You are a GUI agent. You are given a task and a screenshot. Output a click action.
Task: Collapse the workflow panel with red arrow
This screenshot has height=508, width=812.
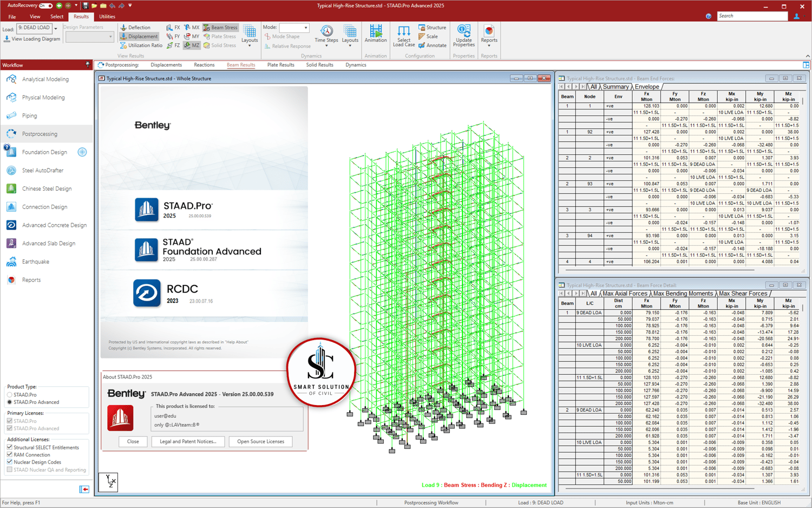point(84,489)
